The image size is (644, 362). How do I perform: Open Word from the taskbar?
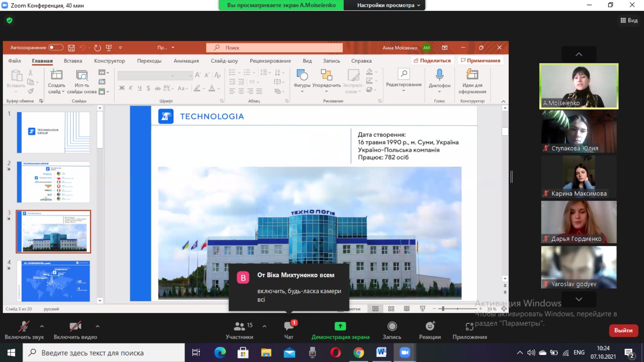(x=382, y=353)
